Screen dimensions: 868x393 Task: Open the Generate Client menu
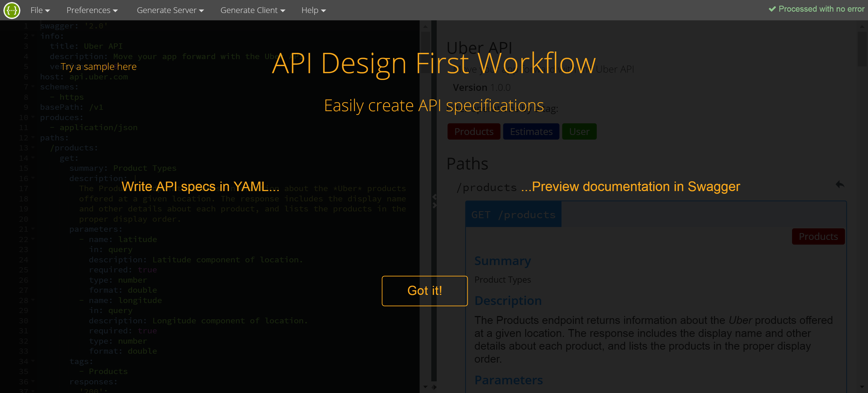pos(253,11)
